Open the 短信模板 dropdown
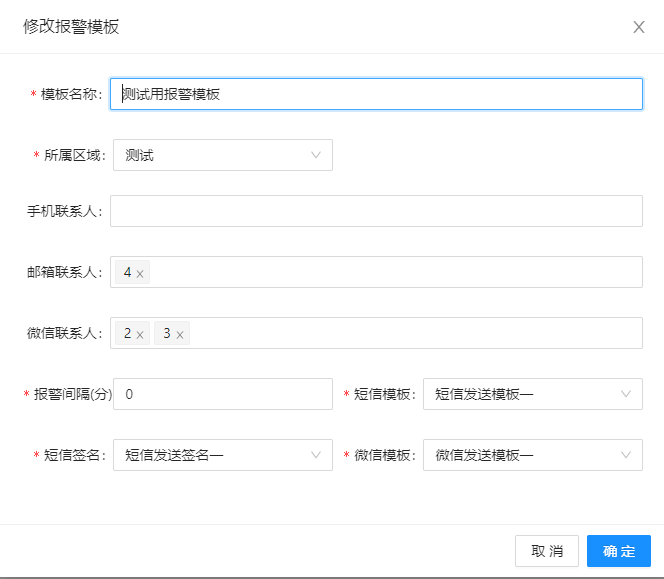Screen dimensions: 664x579 [x=533, y=394]
